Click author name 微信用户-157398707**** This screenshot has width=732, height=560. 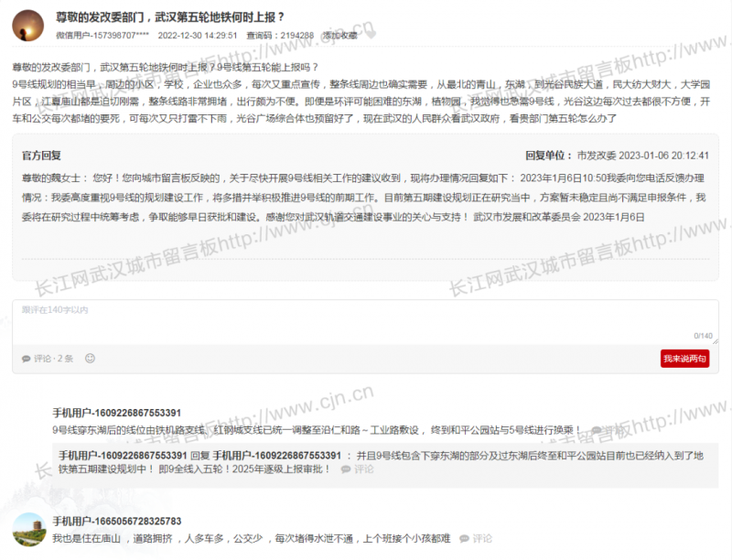tap(102, 36)
